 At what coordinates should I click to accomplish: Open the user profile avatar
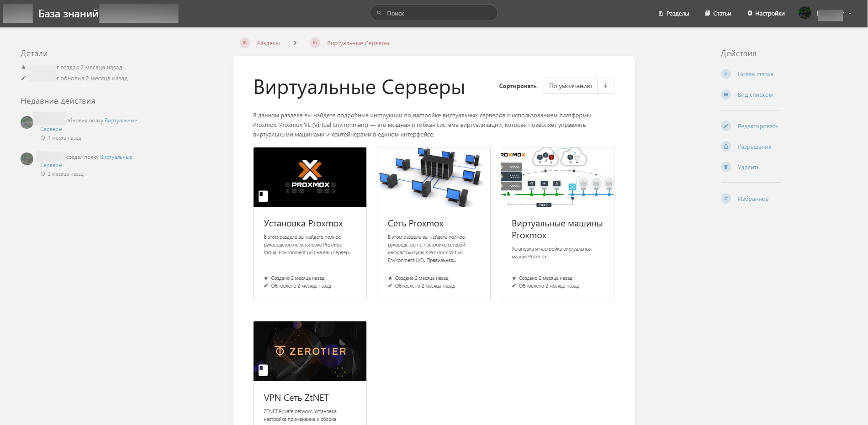805,13
